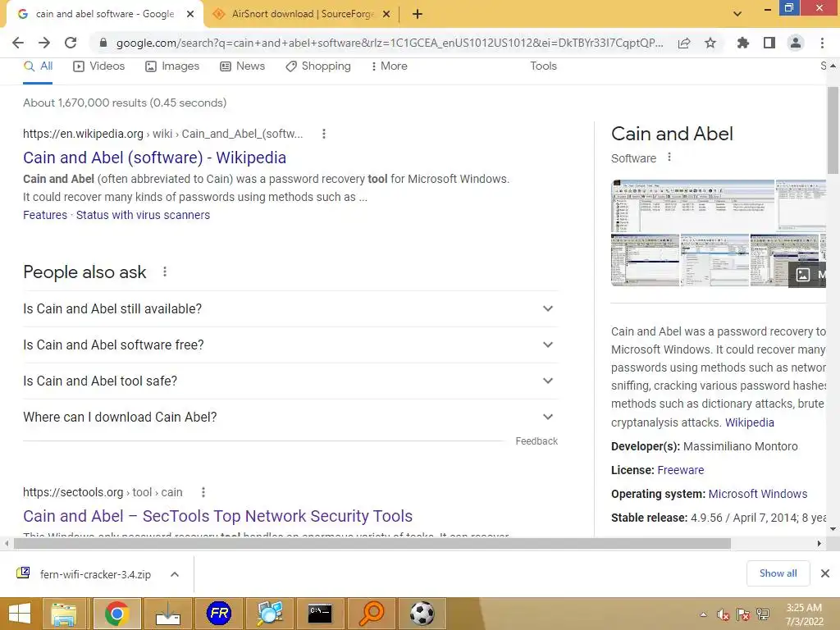This screenshot has width=840, height=630.
Task: Open Google Chrome taskbar icon
Action: (116, 614)
